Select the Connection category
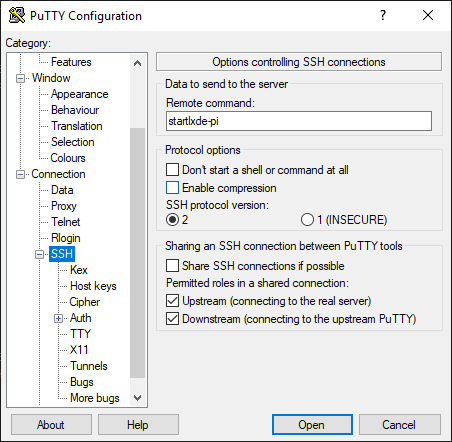Viewport: 452px width, 442px height. 58,174
